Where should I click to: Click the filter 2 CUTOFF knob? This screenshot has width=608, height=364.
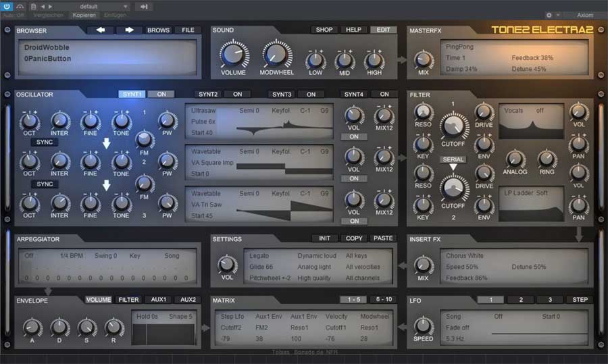point(453,188)
